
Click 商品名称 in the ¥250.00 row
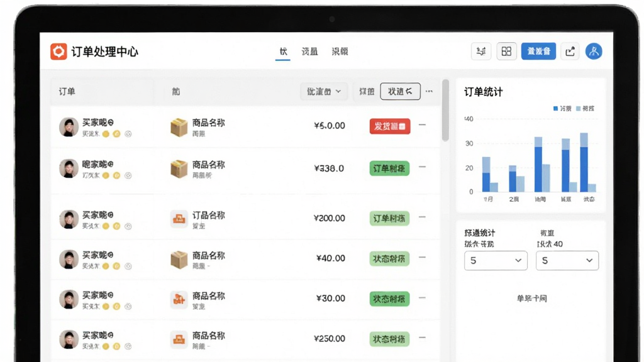[209, 336]
